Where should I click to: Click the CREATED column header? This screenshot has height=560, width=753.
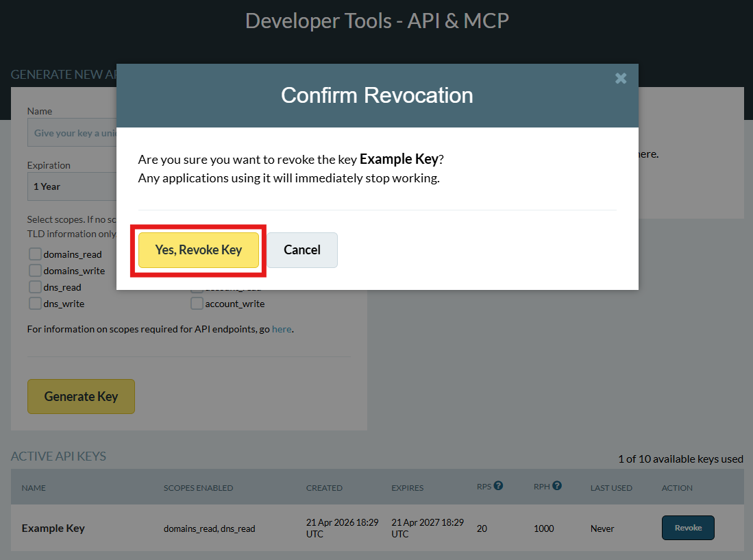[x=324, y=487]
